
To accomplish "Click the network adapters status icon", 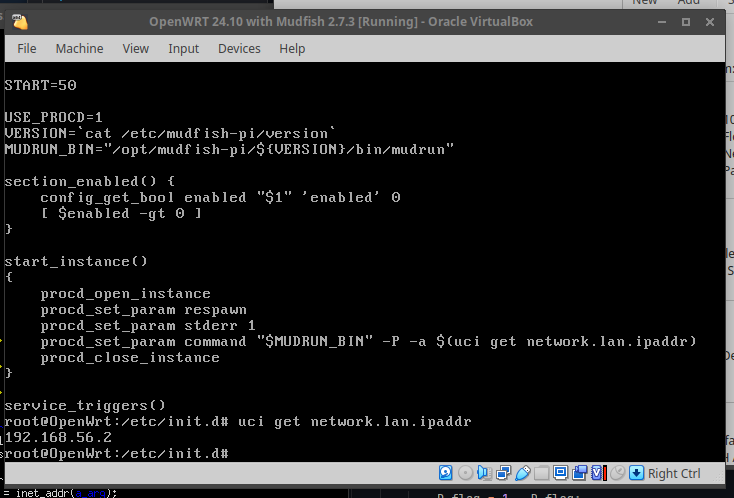I will click(503, 473).
